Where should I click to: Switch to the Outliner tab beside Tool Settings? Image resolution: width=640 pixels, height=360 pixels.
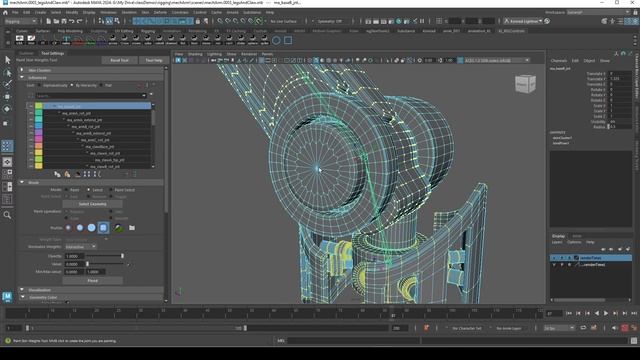click(x=26, y=53)
